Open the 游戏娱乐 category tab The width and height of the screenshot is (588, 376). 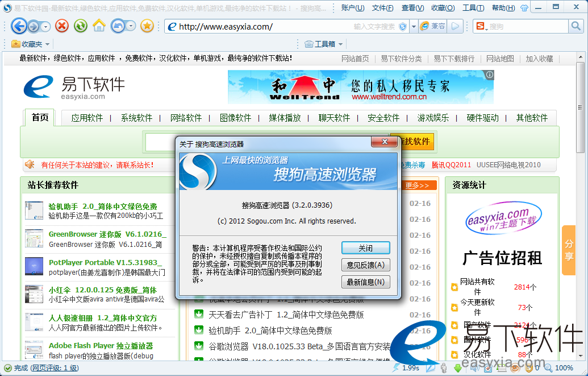433,118
